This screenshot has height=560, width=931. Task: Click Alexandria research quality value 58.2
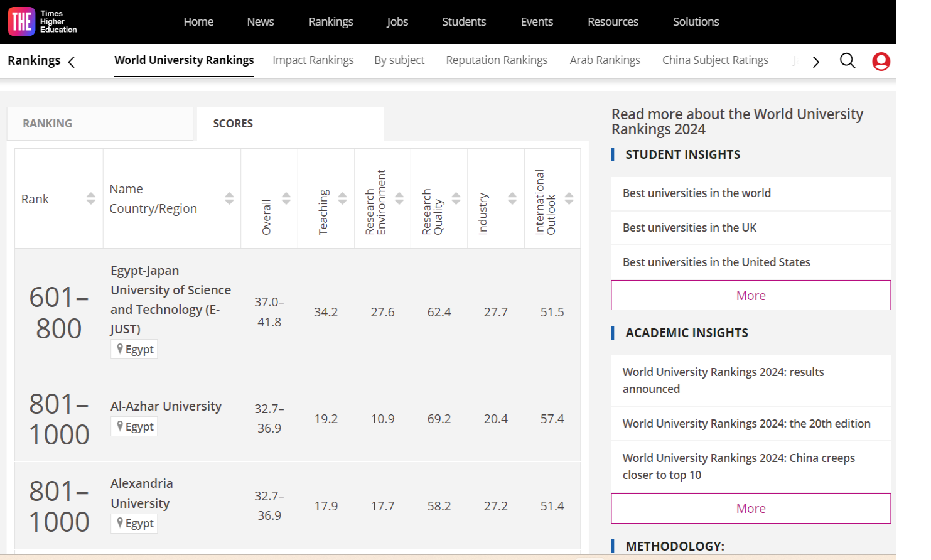(x=439, y=506)
